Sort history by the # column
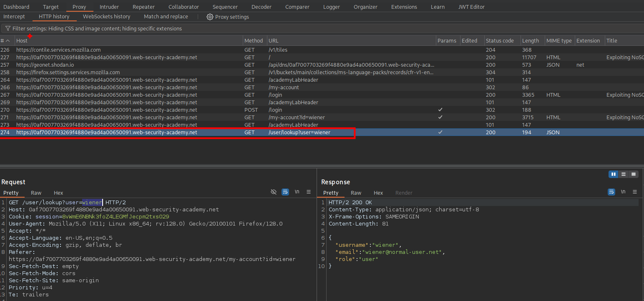Screen dimensions: 644x301 [x=3, y=40]
